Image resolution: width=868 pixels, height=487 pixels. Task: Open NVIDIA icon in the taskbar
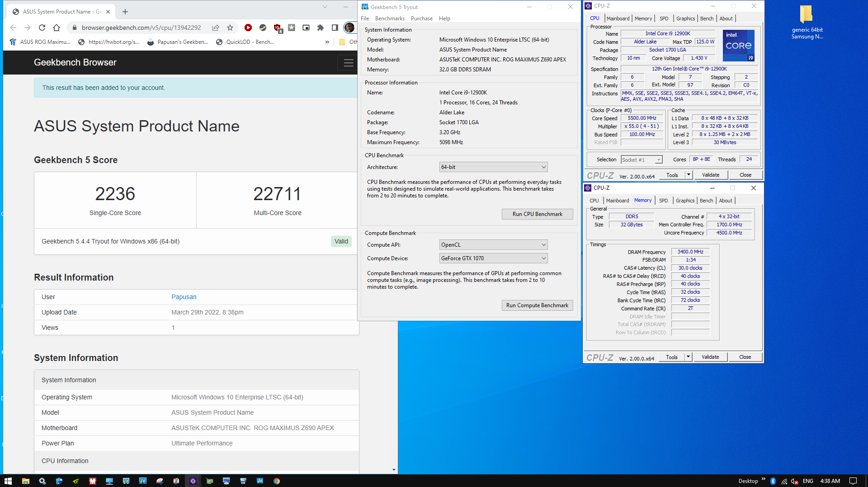[75, 481]
